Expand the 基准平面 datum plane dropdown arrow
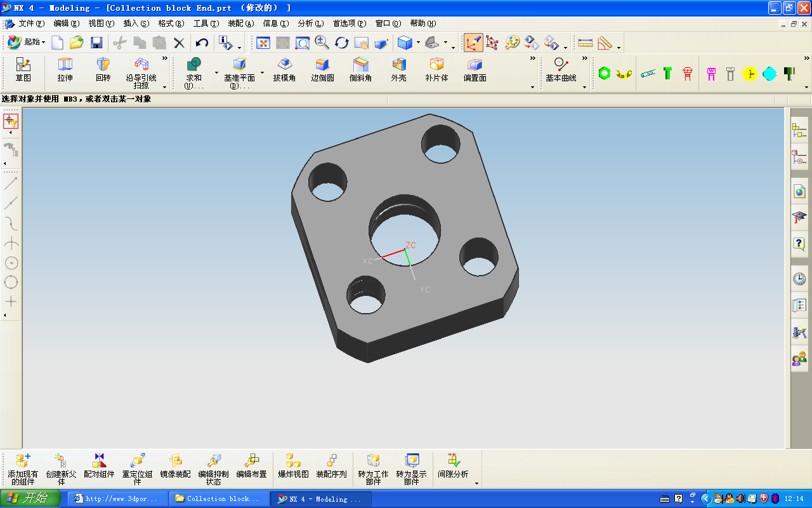This screenshot has height=508, width=812. (x=261, y=72)
